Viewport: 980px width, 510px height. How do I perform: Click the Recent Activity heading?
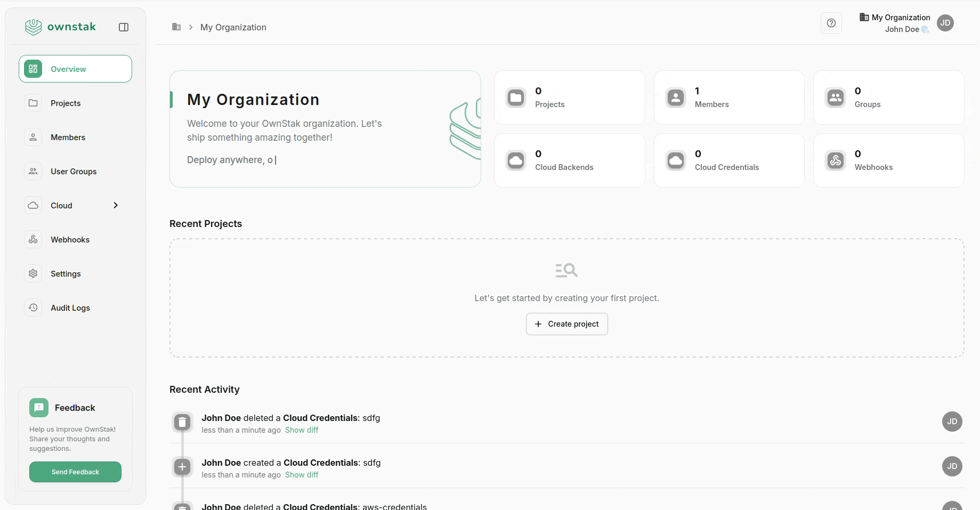205,390
